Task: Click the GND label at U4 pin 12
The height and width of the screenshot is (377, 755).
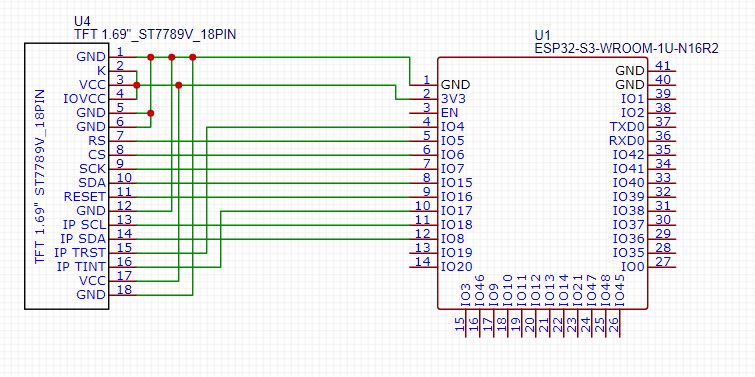Action: click(x=91, y=210)
